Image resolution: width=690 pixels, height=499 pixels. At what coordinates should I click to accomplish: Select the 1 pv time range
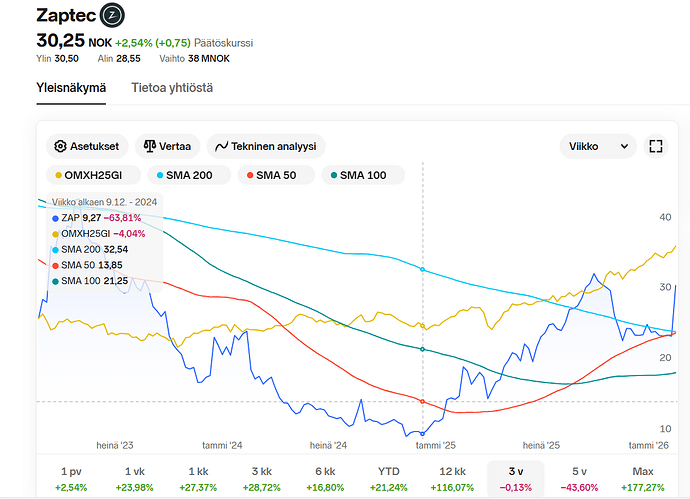pyautogui.click(x=71, y=478)
